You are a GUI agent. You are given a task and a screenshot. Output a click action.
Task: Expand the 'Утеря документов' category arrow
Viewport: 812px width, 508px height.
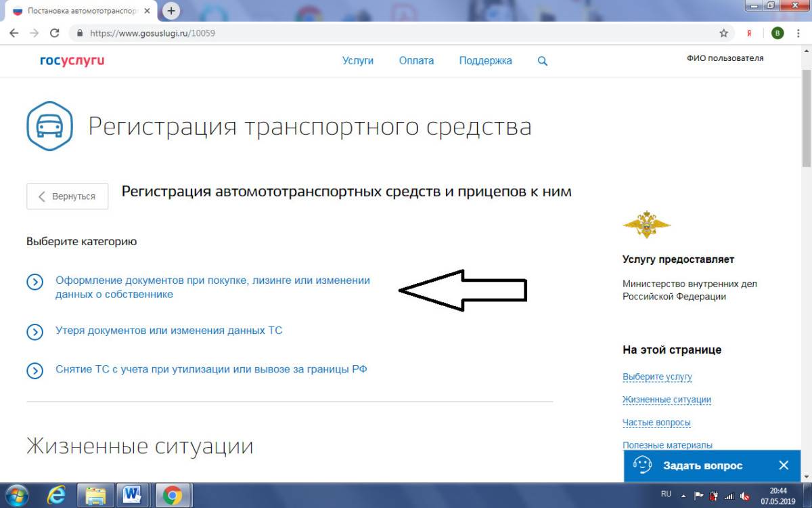click(x=35, y=331)
